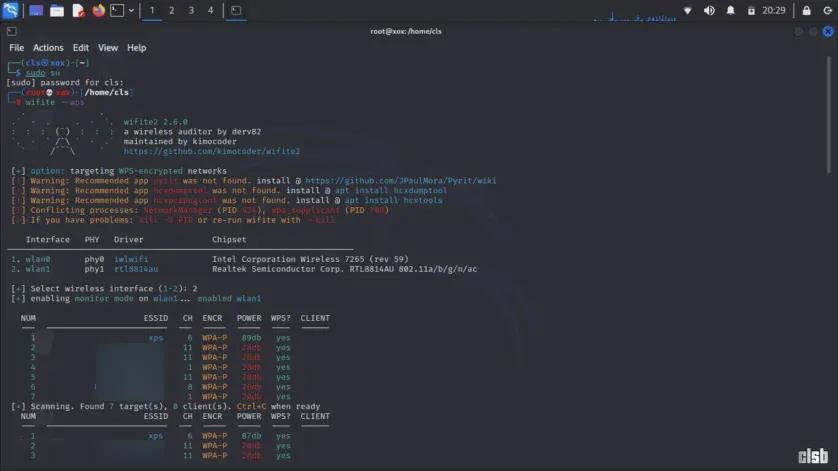The height and width of the screenshot is (471, 838).
Task: Click 'Ctrl+C' text in scanning line
Action: click(x=251, y=406)
